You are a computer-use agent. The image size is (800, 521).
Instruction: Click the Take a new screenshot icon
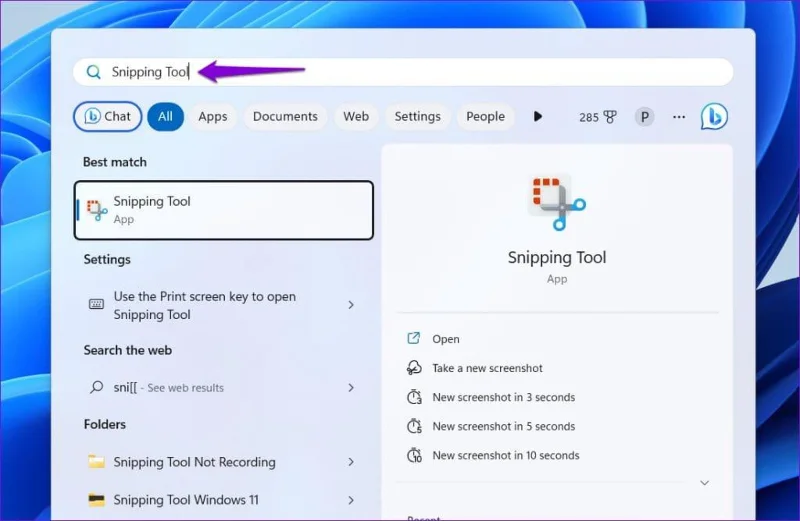coord(414,367)
